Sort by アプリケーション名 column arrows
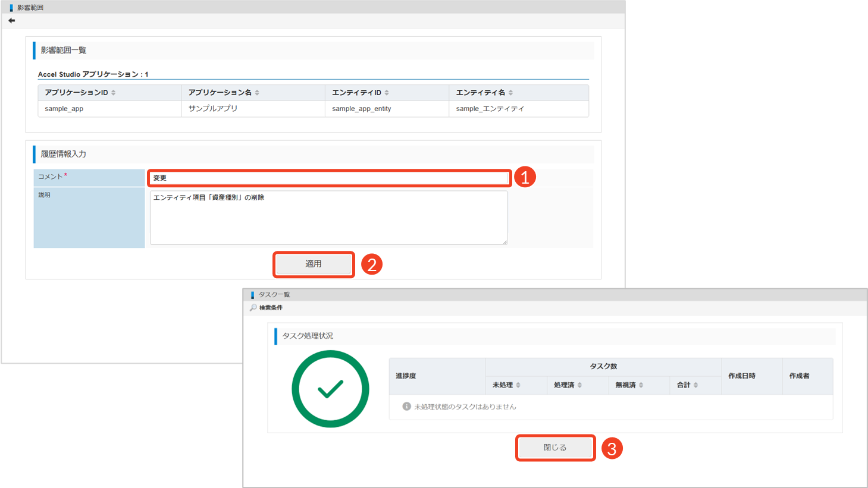Viewport: 868px width, 488px height. (257, 93)
